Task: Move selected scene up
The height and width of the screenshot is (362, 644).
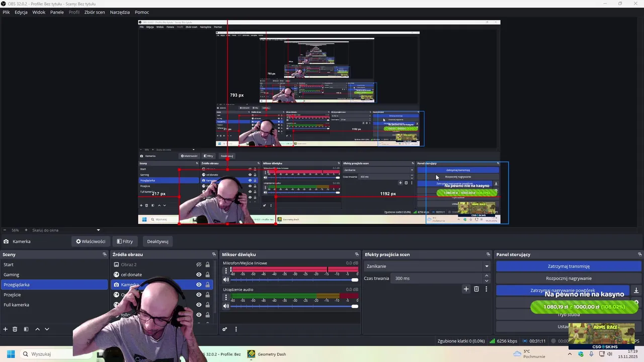Action: pos(37,329)
